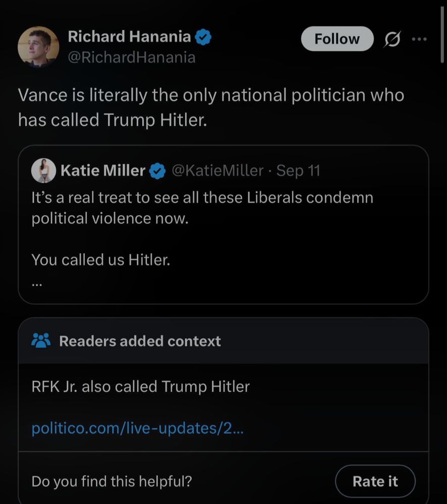Screen dimensions: 447x504
Task: Open the three-dot more options menu
Action: [x=419, y=39]
